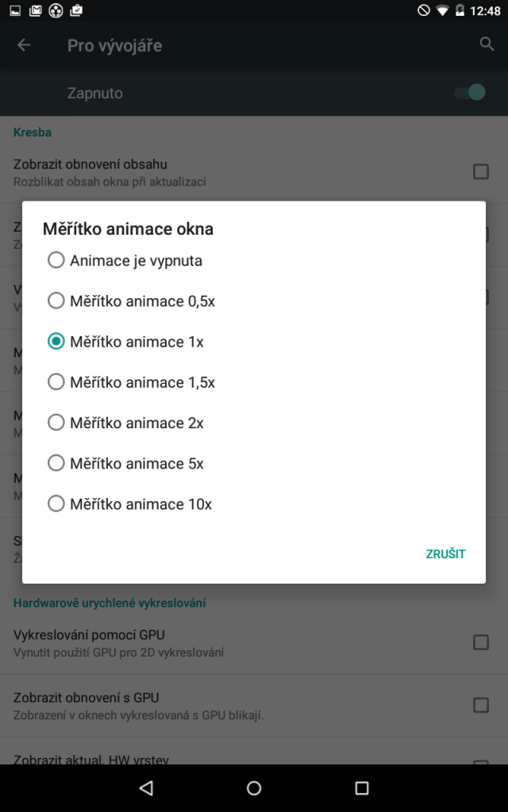Toggle the Zapnuto developer options switch
The image size is (508, 812).
[470, 93]
